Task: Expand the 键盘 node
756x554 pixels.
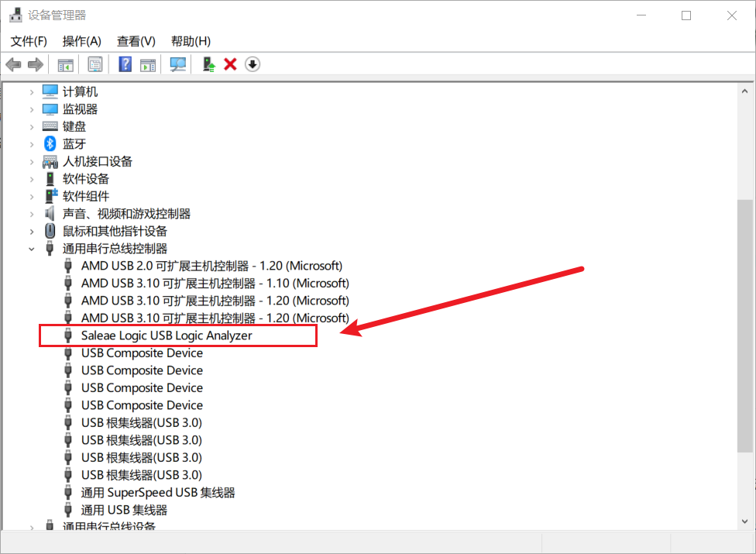Action: pos(32,127)
